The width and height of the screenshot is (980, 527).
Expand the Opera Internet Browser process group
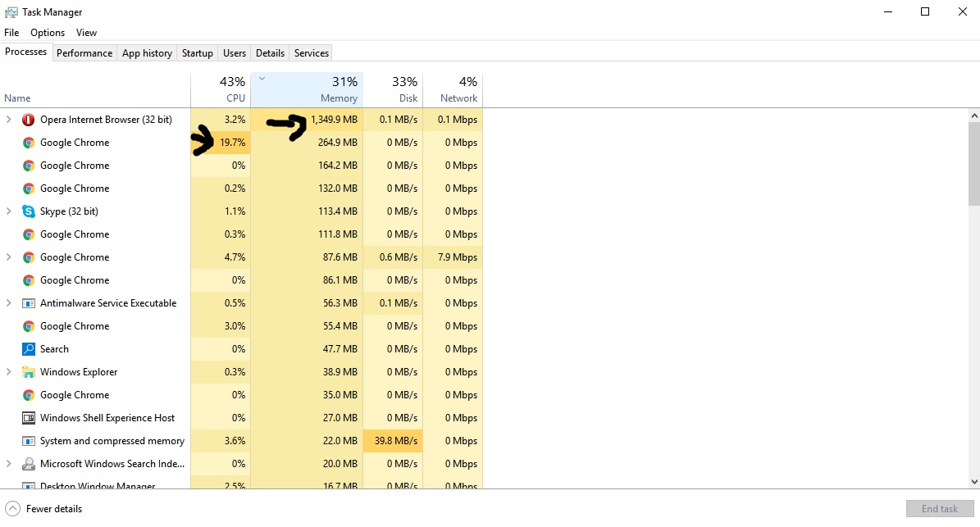(9, 120)
